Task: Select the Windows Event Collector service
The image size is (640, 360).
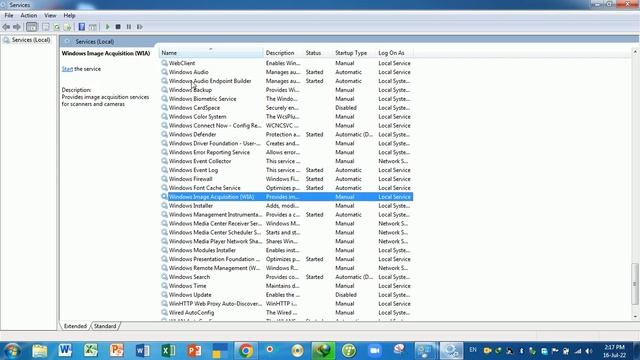Action: click(286, 161)
